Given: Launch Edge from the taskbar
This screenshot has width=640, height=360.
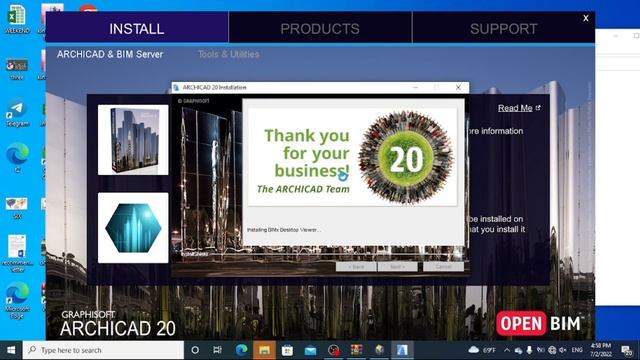Looking at the screenshot, I should (241, 350).
